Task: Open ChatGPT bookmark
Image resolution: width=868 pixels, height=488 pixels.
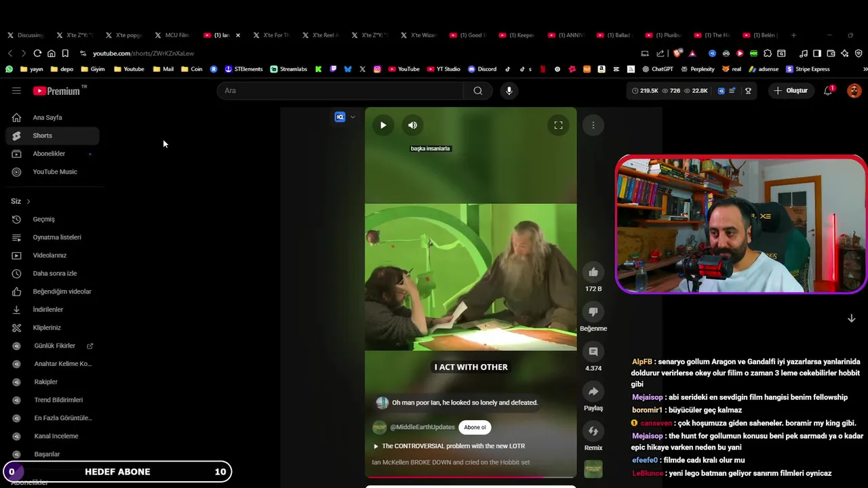Action: point(657,69)
